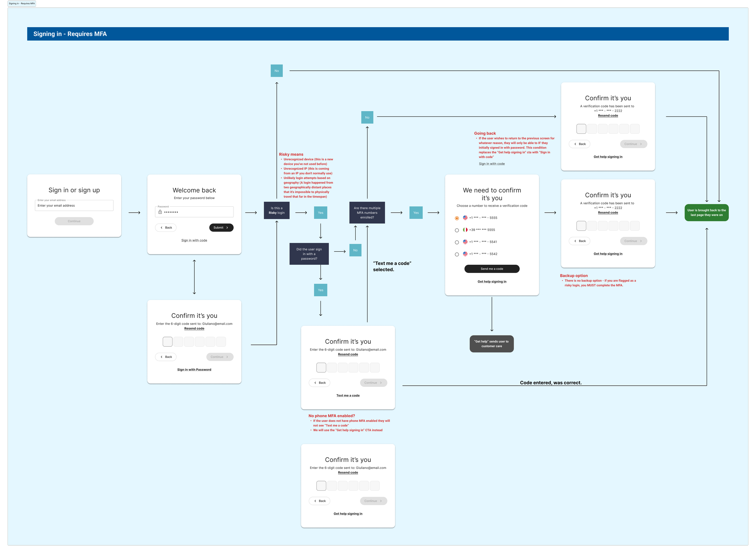Screen dimensions: 756x553
Task: Click Back in the Sign in with Password card
Action: (166, 357)
